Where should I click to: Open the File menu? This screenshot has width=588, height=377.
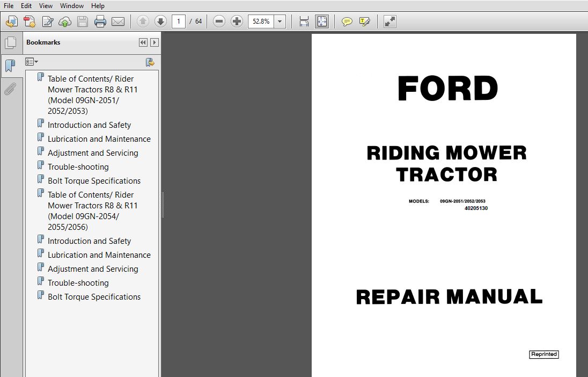pos(8,5)
